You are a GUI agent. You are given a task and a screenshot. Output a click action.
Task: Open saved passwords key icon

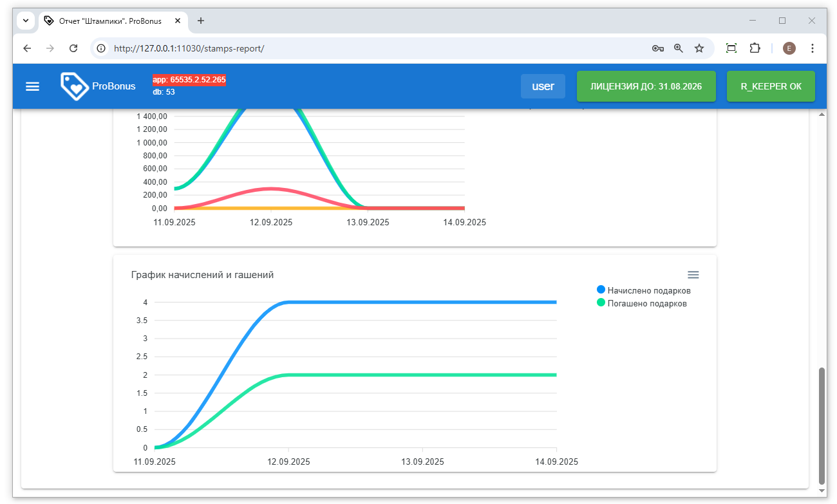[657, 48]
